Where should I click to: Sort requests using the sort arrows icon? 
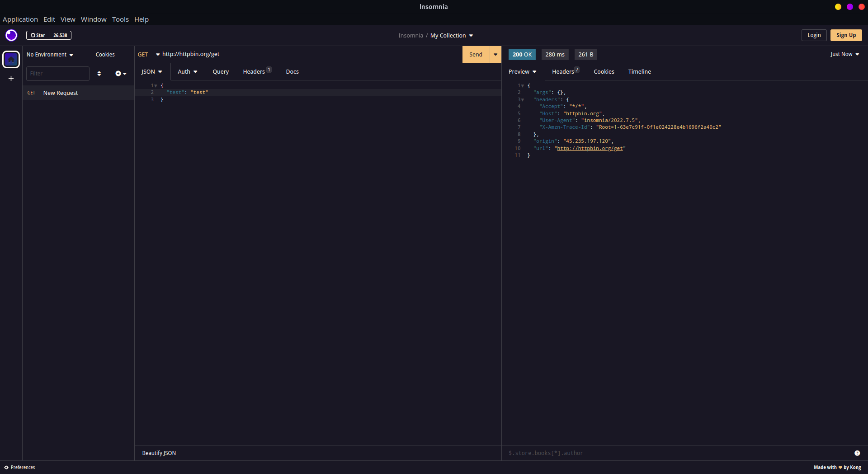pyautogui.click(x=99, y=73)
